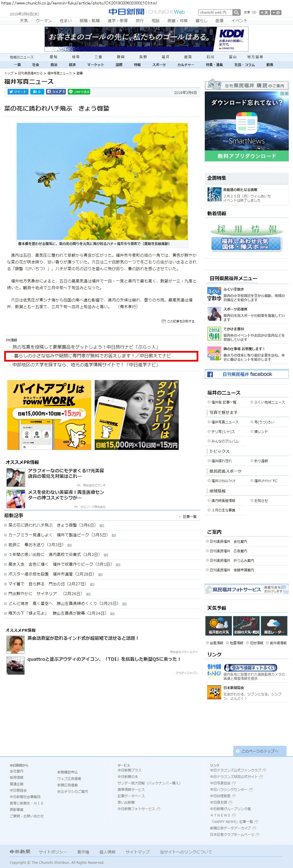Open サイトマップ footer link
The image size is (293, 868).
tap(137, 852)
